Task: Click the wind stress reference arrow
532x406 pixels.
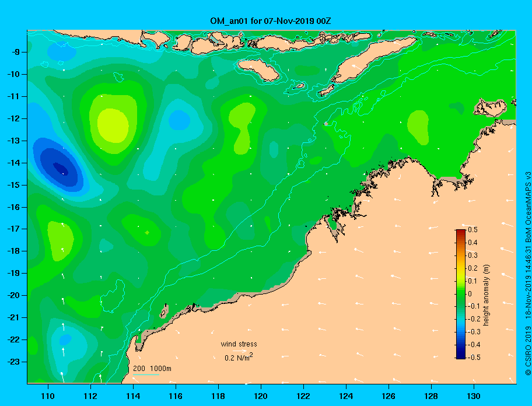Action: coord(240,351)
